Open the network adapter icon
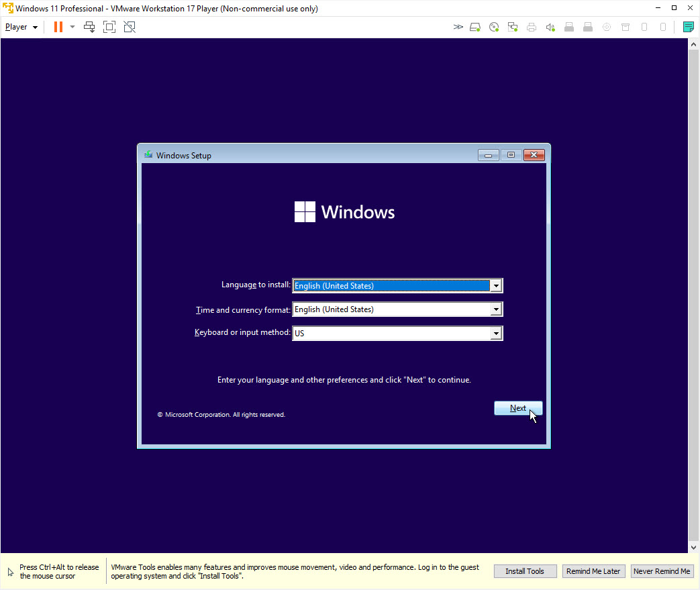Image resolution: width=700 pixels, height=590 pixels. click(x=512, y=27)
